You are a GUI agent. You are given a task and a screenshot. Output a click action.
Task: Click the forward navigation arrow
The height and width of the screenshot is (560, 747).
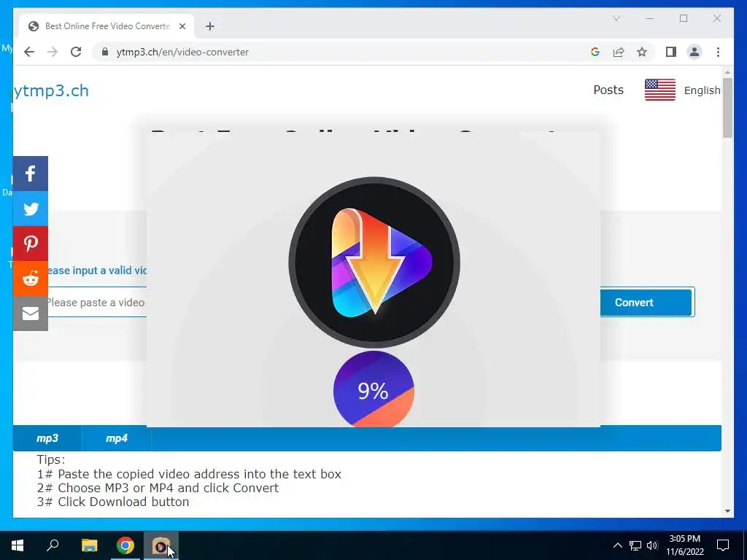53,52
